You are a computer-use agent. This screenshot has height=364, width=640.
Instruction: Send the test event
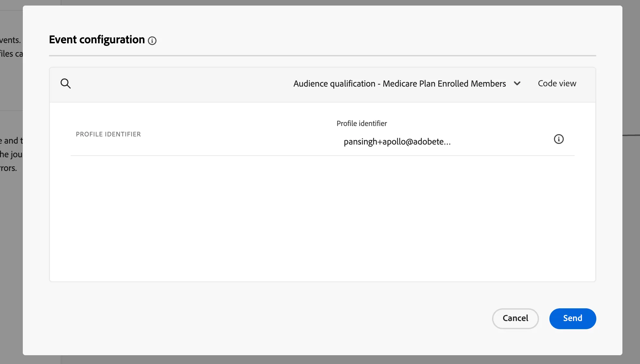(x=573, y=318)
